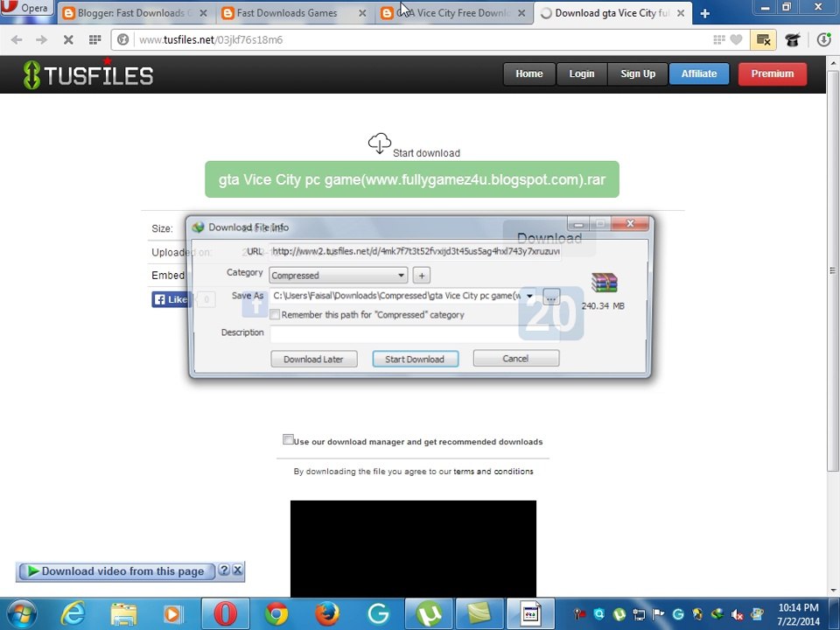
Task: Switch to GTA Vice City Free Download tab
Action: 452,13
